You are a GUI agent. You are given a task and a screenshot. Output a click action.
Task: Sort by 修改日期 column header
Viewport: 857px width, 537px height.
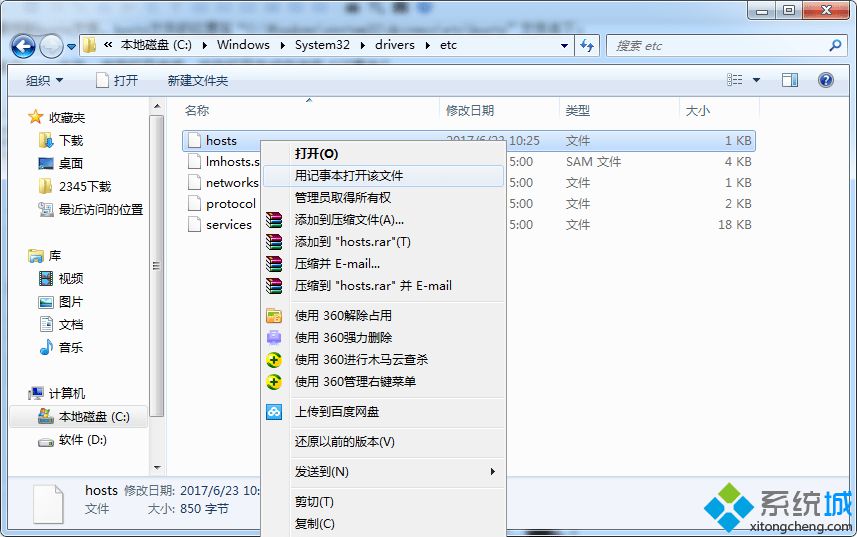coord(470,110)
